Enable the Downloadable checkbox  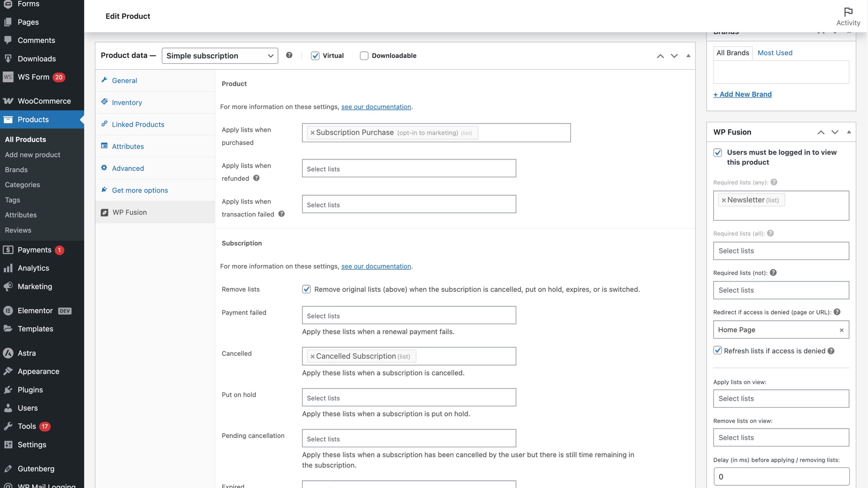pyautogui.click(x=364, y=56)
